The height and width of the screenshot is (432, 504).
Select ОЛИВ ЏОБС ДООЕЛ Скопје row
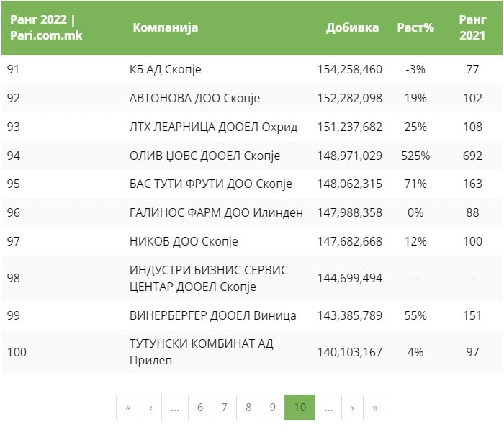(204, 156)
